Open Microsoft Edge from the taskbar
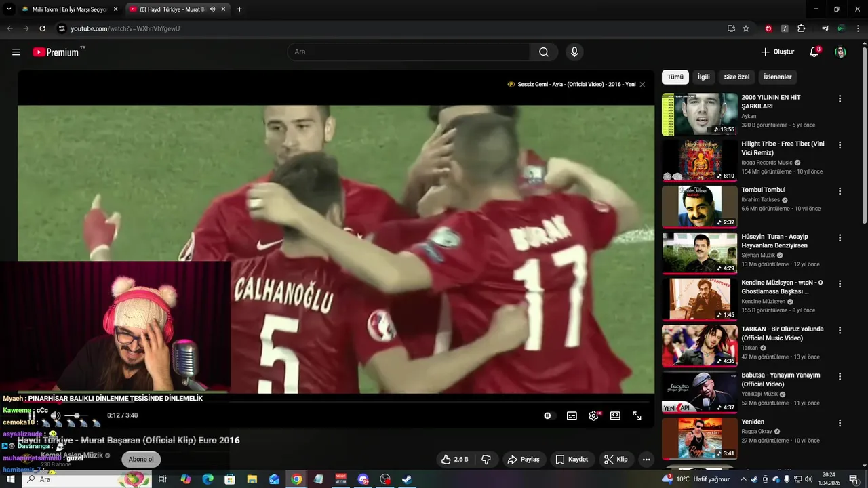This screenshot has height=488, width=868. 208,479
